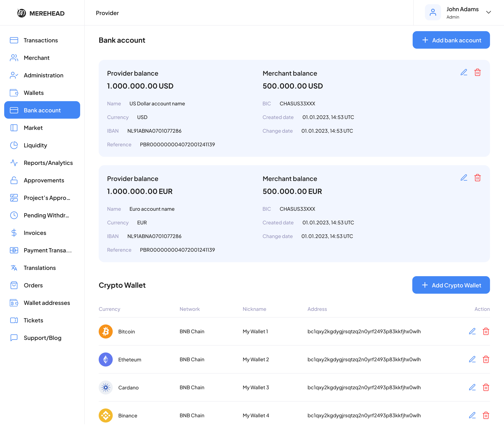This screenshot has width=504, height=426.
Task: Delete the EUR bank account trash icon
Action: [477, 178]
